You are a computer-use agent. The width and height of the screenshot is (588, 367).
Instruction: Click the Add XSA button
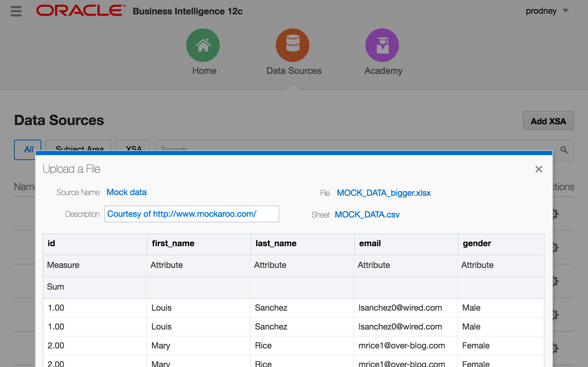[548, 121]
